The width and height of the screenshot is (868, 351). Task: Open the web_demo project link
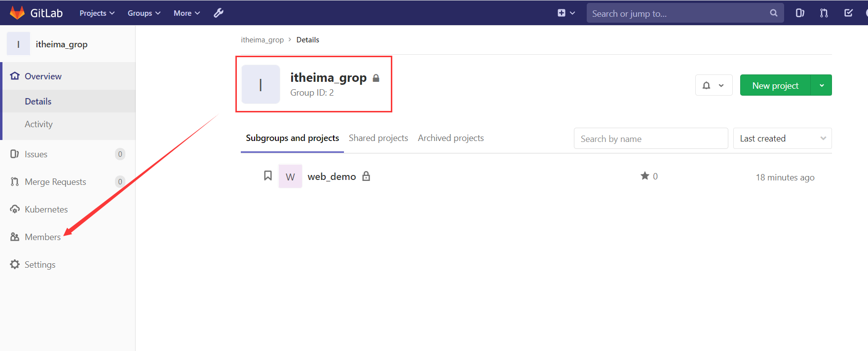click(332, 176)
